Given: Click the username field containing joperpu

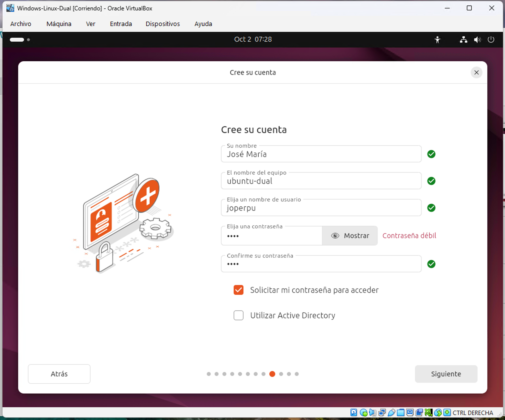Looking at the screenshot, I should pyautogui.click(x=321, y=208).
